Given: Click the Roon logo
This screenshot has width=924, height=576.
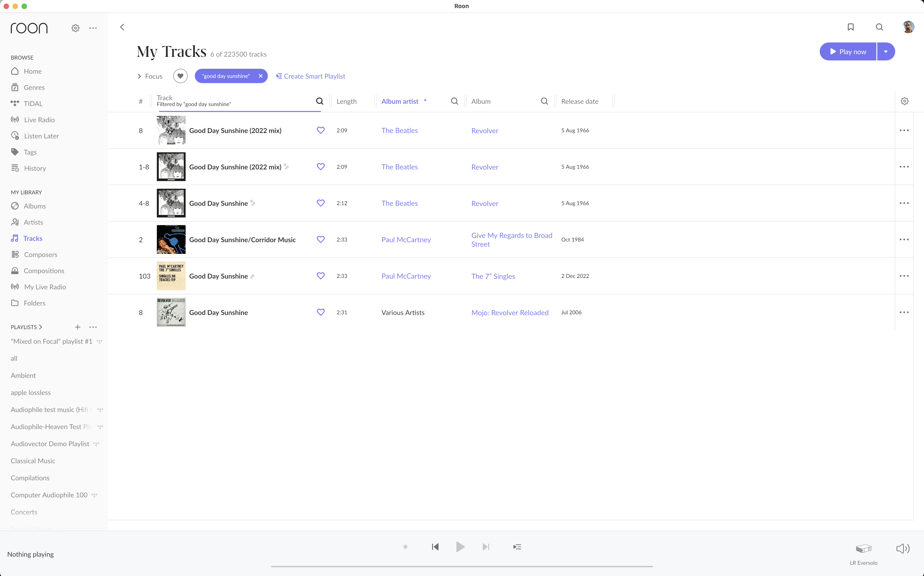Looking at the screenshot, I should click(29, 28).
